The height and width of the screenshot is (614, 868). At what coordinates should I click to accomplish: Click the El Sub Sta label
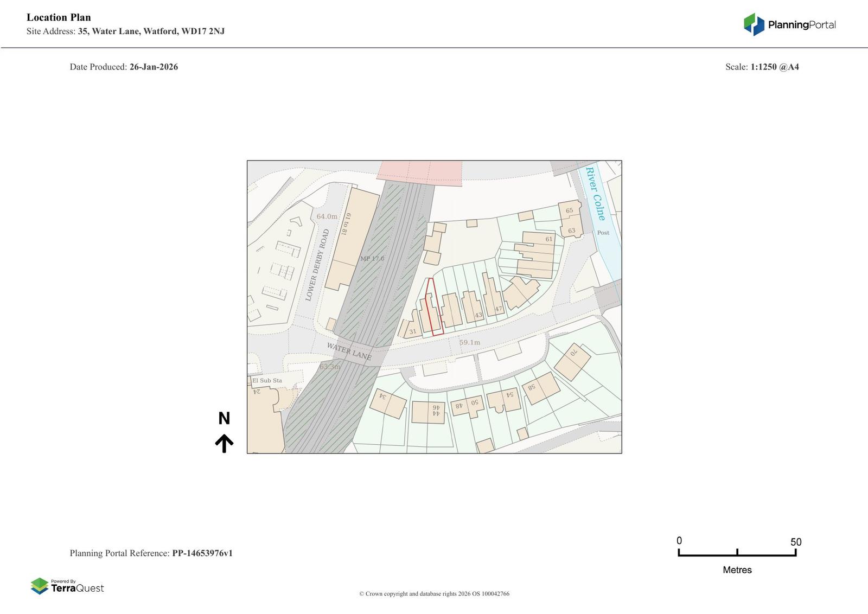tap(267, 380)
